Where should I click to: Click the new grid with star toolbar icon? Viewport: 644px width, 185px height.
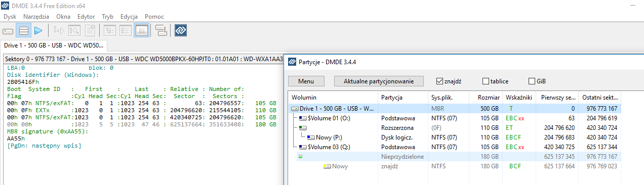click(x=90, y=31)
